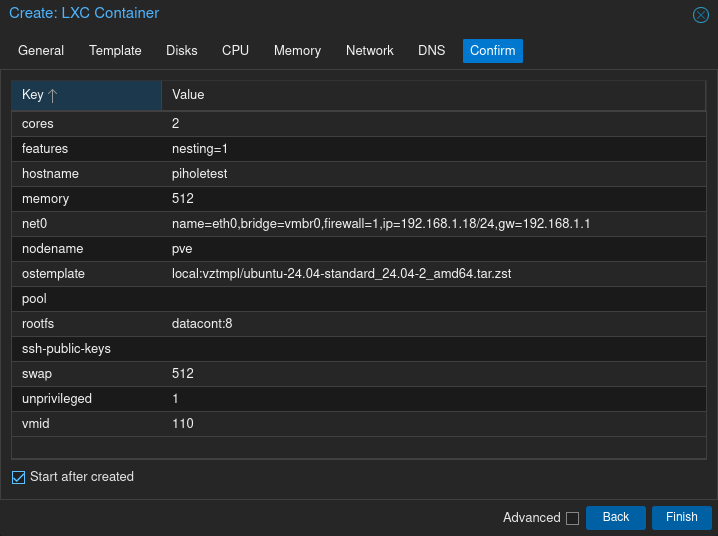The image size is (718, 536).
Task: Open the Memory tab
Action: click(x=297, y=50)
